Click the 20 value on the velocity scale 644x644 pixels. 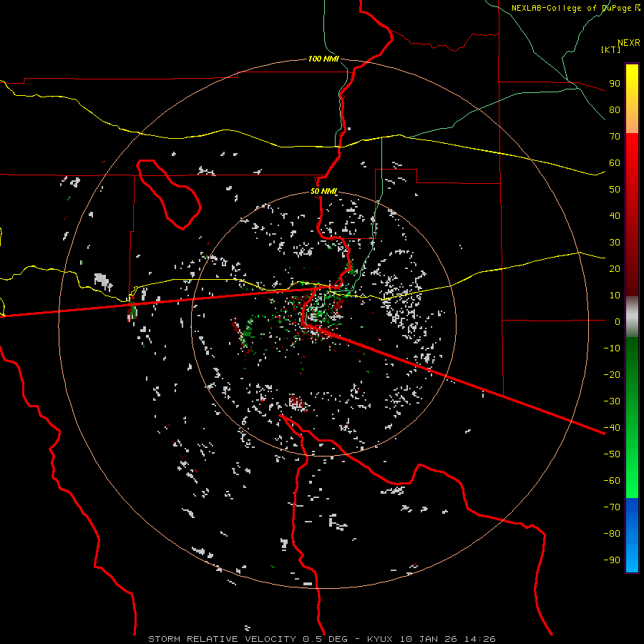click(615, 269)
